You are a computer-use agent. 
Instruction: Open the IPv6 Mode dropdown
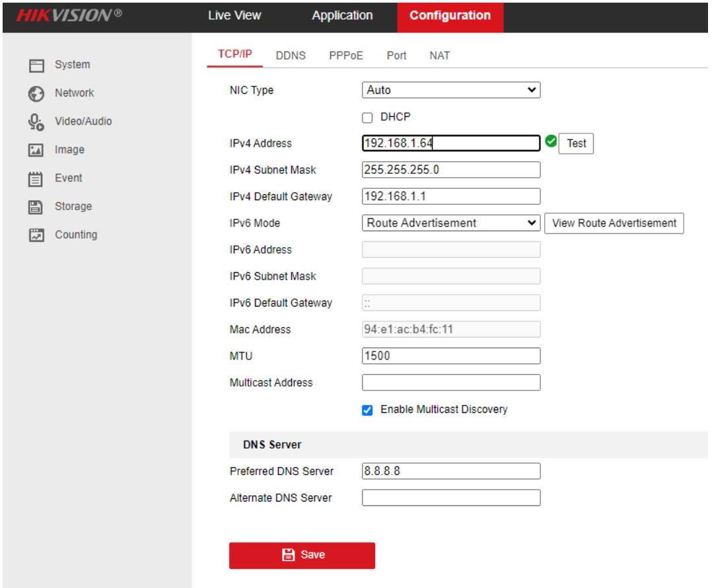pos(451,223)
